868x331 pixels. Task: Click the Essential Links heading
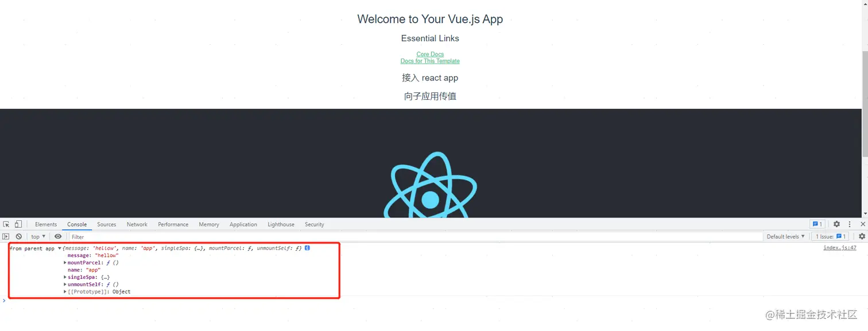pyautogui.click(x=430, y=38)
